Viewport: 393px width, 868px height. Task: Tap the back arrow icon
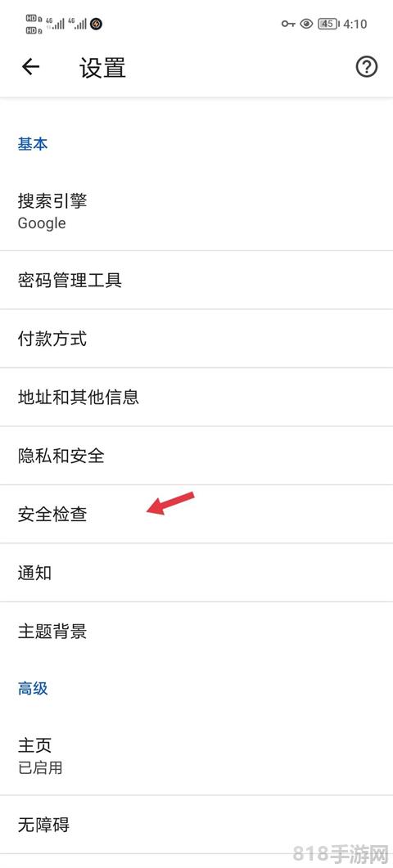tap(30, 67)
